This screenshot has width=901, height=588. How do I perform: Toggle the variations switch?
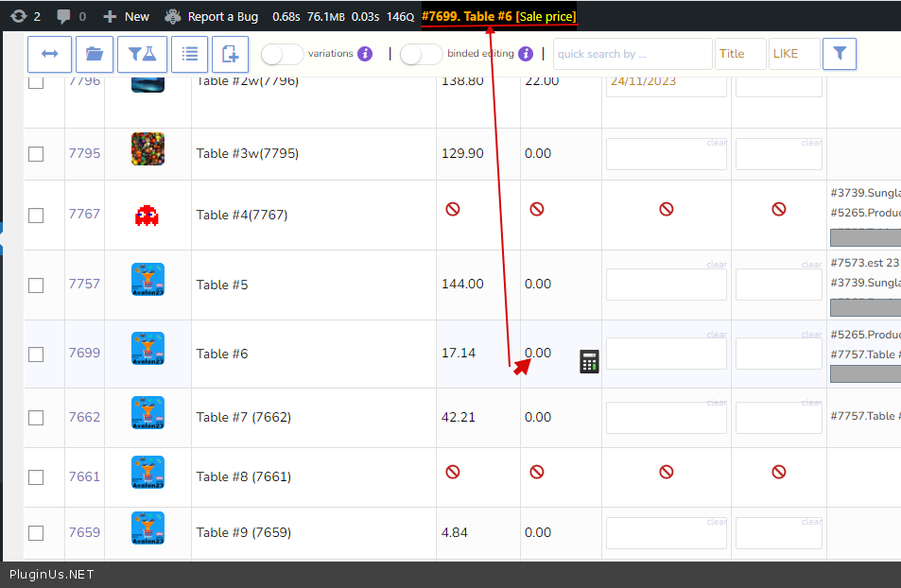pos(282,54)
